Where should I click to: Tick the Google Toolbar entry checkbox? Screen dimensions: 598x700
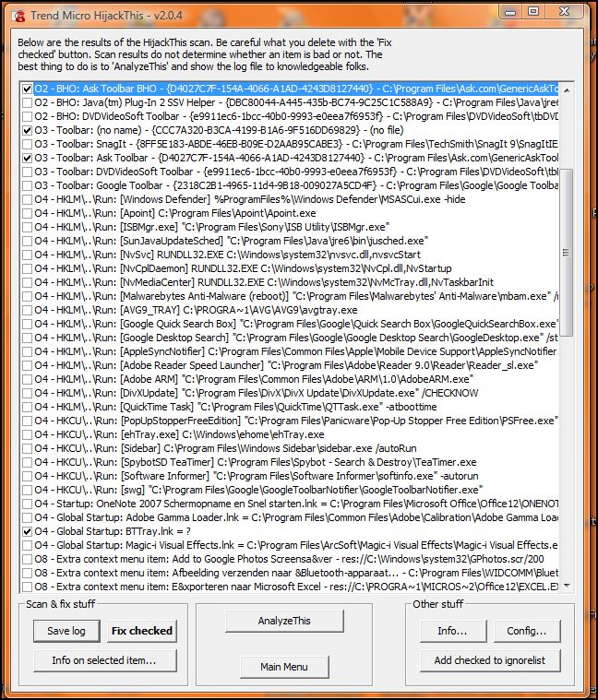pyautogui.click(x=28, y=185)
